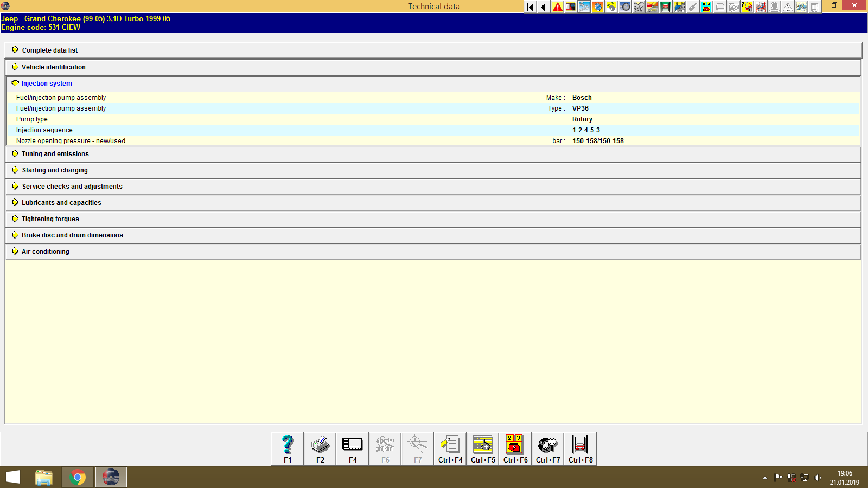This screenshot has height=488, width=868.
Task: Select the spanner service icon in top toolbar
Action: point(584,7)
